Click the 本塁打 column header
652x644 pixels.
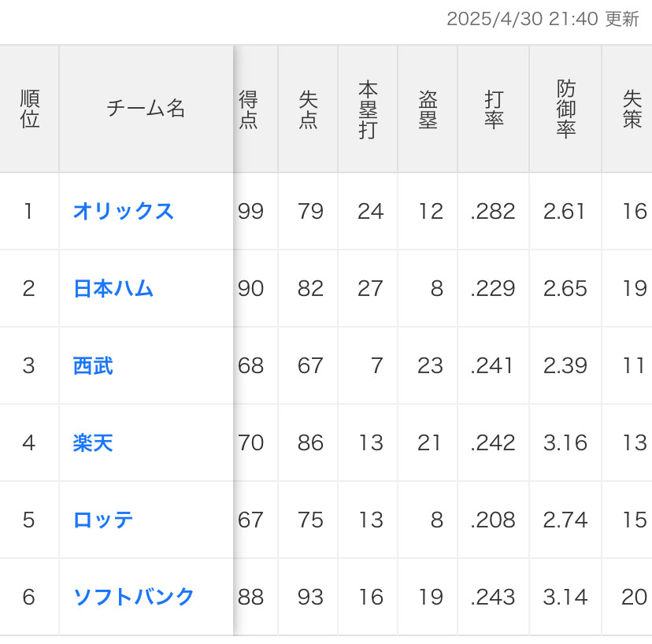368,109
